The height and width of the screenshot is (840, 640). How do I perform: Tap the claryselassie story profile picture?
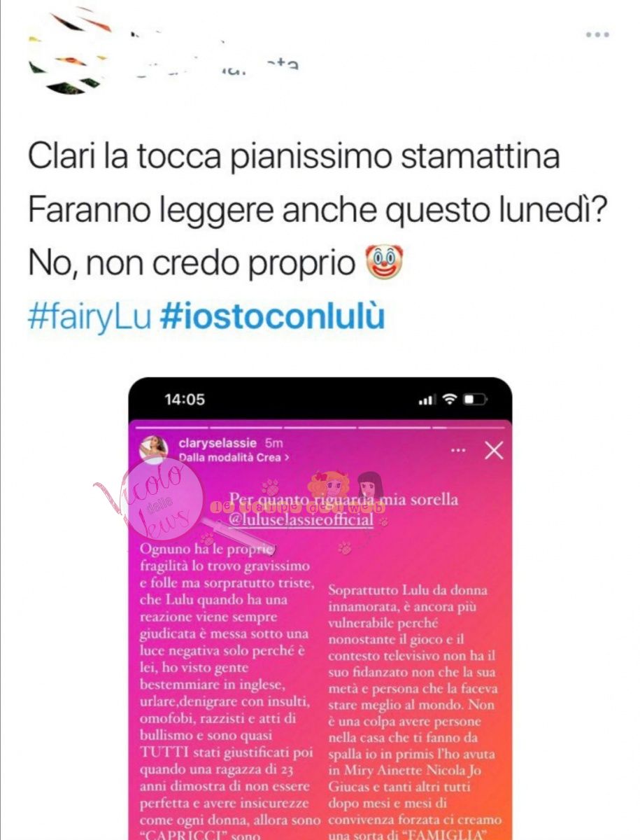click(152, 449)
